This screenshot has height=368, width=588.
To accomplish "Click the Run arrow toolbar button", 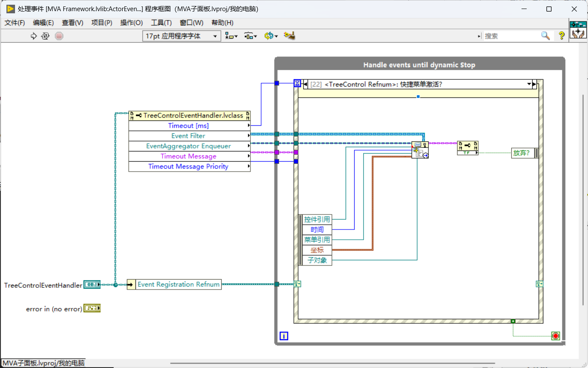I will [34, 36].
